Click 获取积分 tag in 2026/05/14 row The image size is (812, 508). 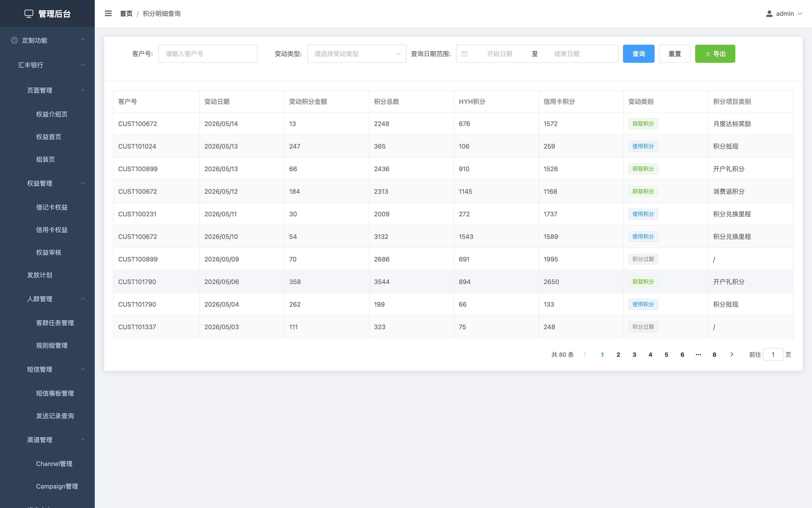[643, 124]
